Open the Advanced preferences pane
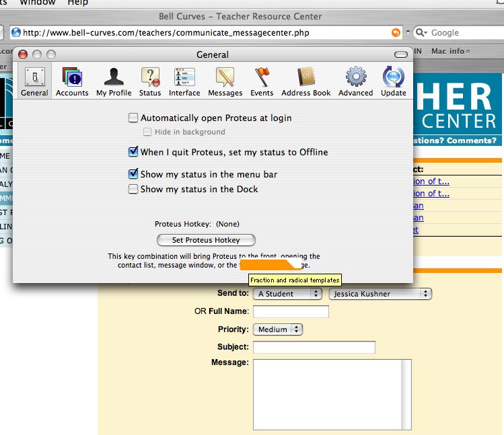The width and height of the screenshot is (504, 435). click(x=355, y=81)
